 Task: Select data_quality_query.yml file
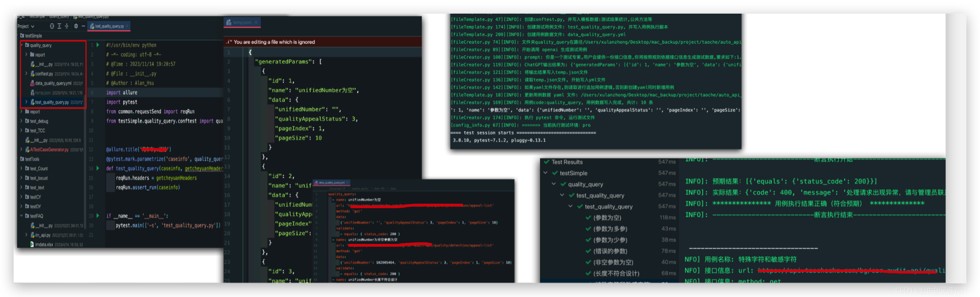tap(53, 83)
